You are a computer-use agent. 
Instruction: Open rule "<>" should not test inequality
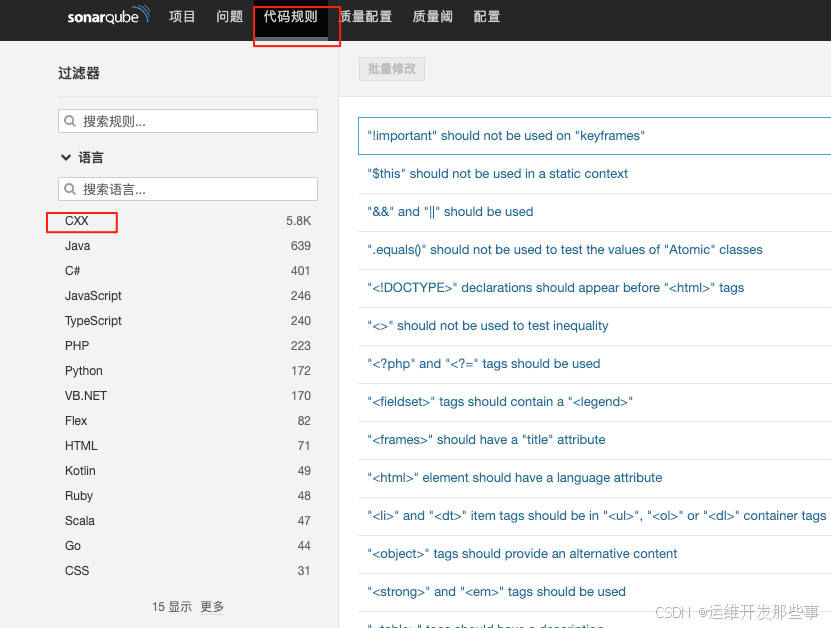tap(488, 325)
